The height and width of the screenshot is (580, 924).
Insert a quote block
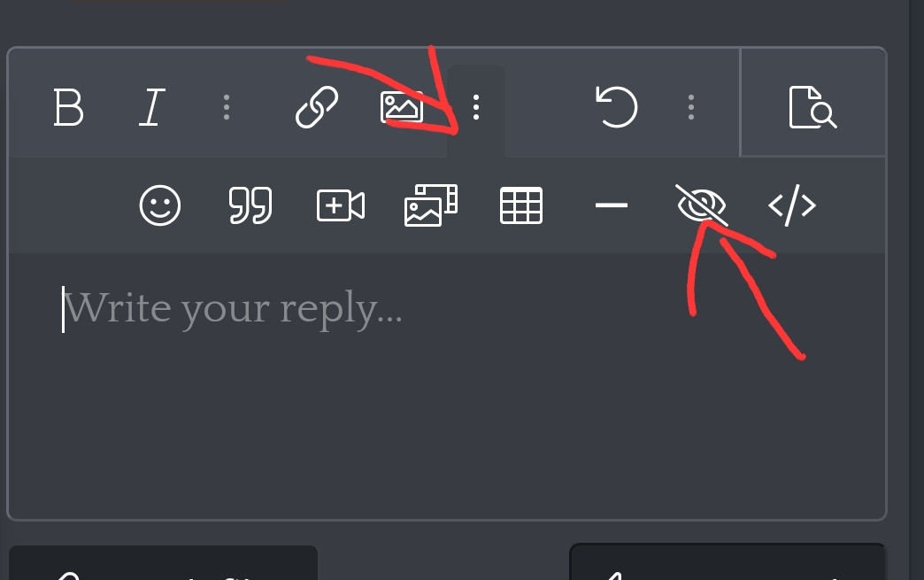(250, 205)
